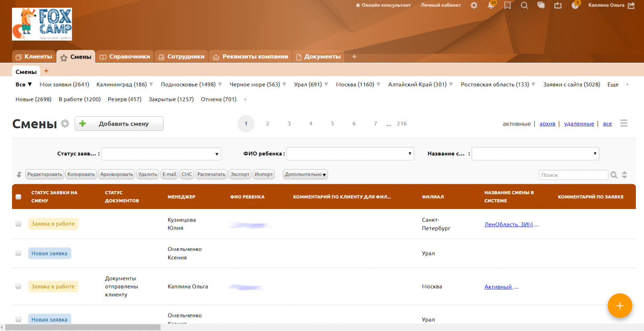Open the Дополнительно dropdown button
This screenshot has width=644, height=331.
pyautogui.click(x=305, y=175)
